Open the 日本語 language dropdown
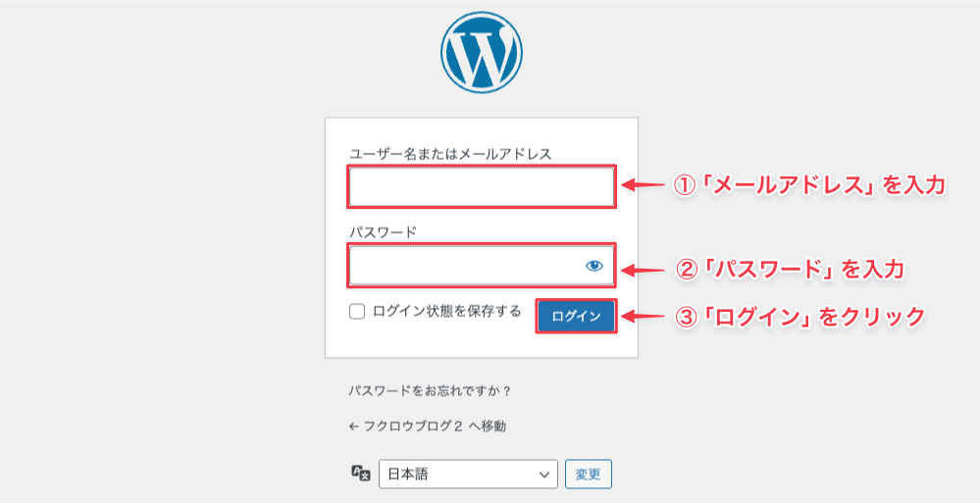This screenshot has height=503, width=980. coord(468,475)
